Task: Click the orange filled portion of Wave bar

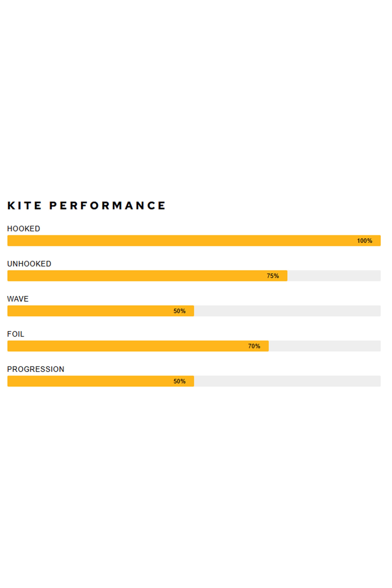Action: pos(87,311)
